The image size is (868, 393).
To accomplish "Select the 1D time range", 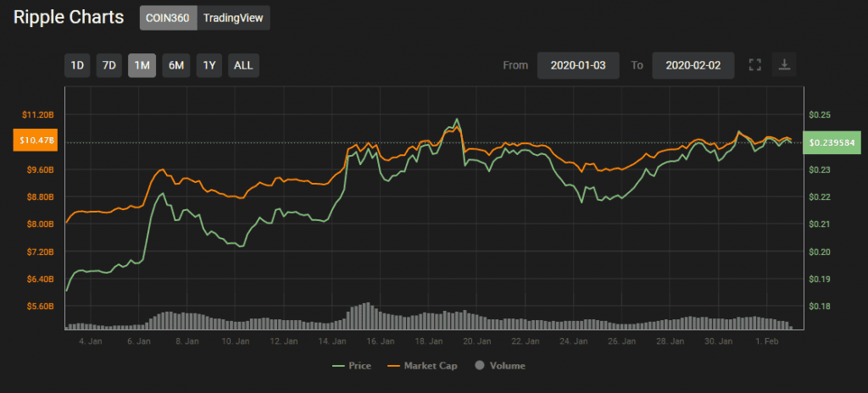I will coord(77,65).
